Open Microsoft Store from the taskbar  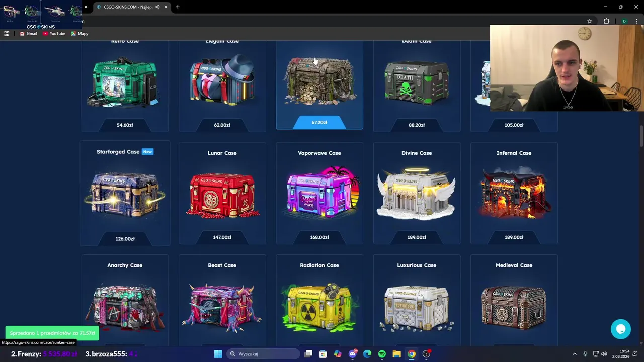323,354
